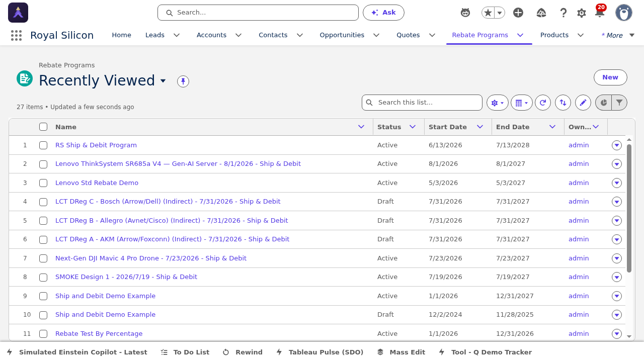Viewport: 644px width, 362px height.
Task: Check the Rebate Test By Percentage checkbox
Action: point(43,334)
